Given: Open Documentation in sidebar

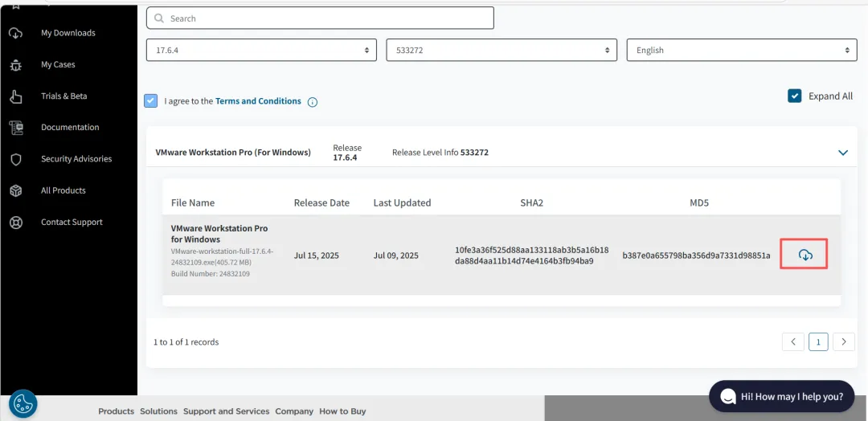Looking at the screenshot, I should click(x=70, y=128).
